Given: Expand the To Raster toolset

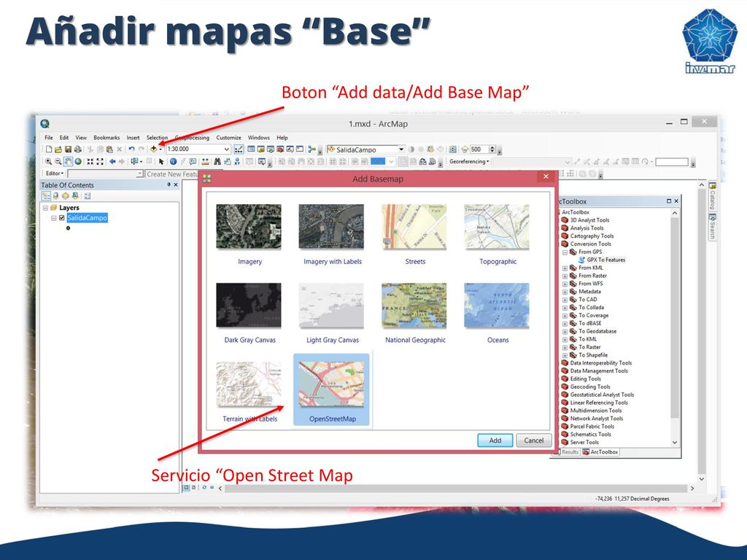Looking at the screenshot, I should click(565, 348).
